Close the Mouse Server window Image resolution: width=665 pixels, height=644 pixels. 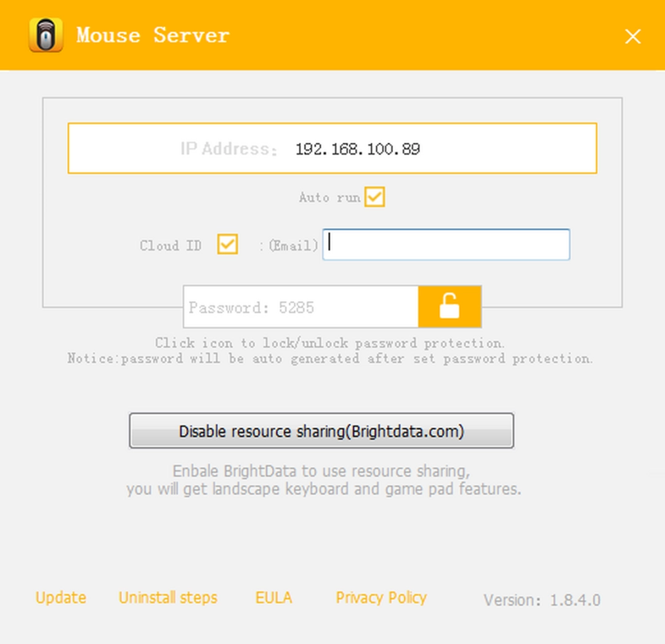click(x=633, y=36)
